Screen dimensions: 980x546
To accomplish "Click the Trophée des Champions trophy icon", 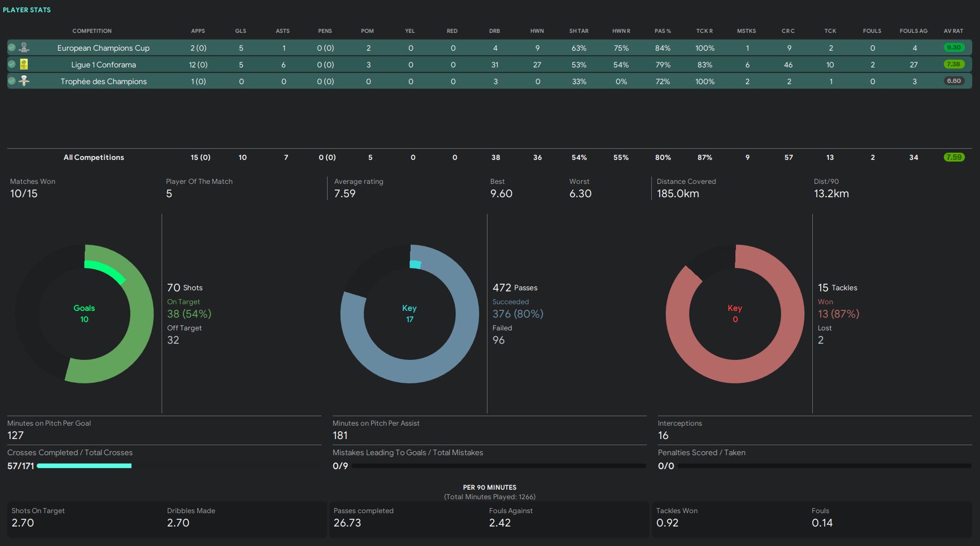I will pyautogui.click(x=24, y=81).
